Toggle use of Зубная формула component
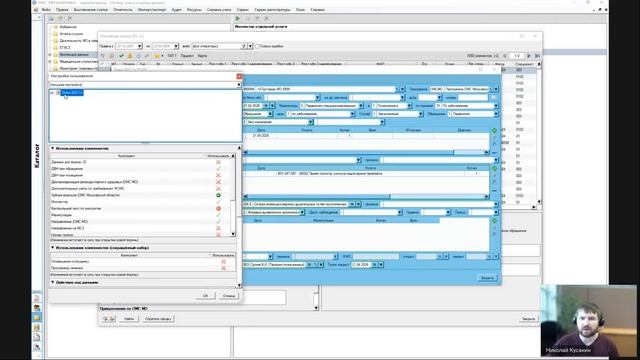 pos(218,195)
